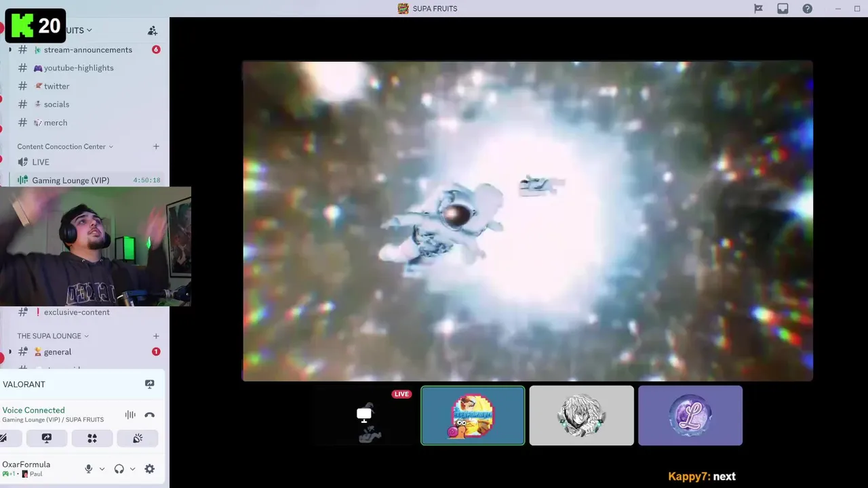This screenshot has height=488, width=868.
Task: Open the Activities launcher button
Action: [92, 439]
